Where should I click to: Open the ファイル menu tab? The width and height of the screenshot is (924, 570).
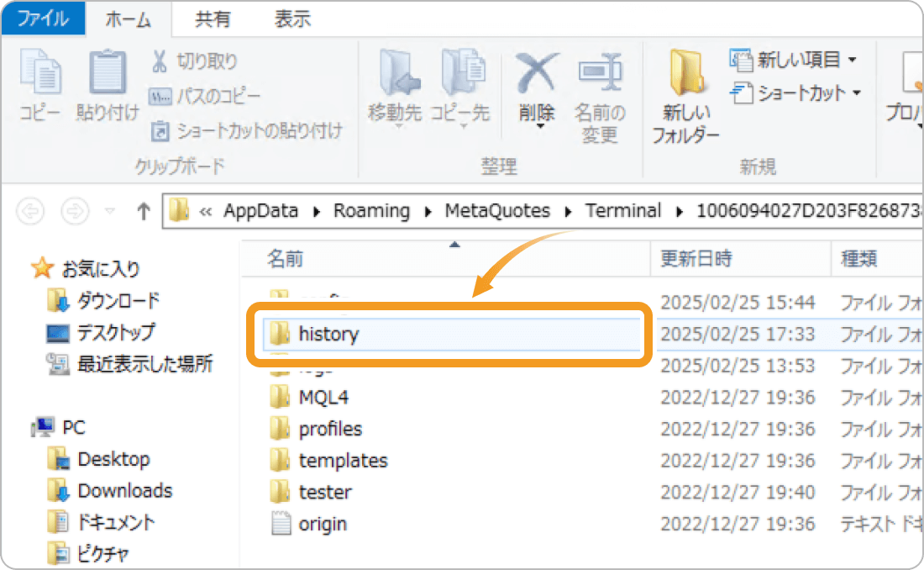point(43,18)
